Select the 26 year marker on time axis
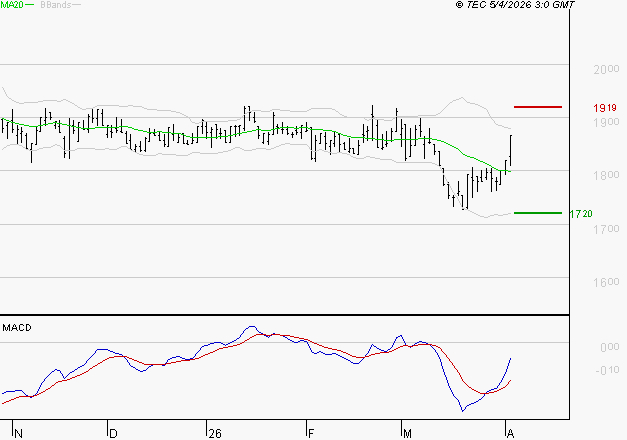627x440 pixels. (x=214, y=434)
